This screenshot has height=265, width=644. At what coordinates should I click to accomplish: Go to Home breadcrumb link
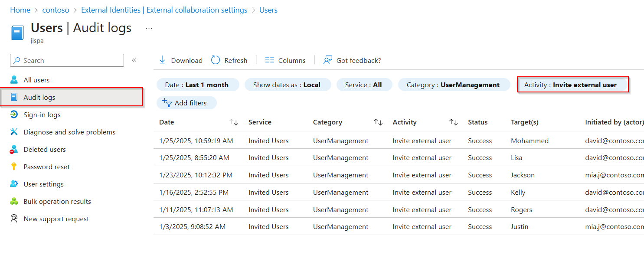20,10
